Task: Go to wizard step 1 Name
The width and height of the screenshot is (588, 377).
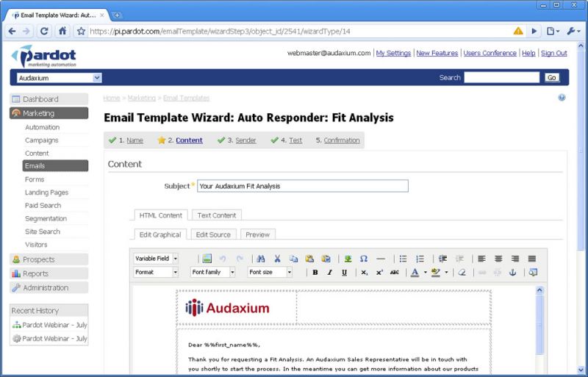Action: coord(135,140)
